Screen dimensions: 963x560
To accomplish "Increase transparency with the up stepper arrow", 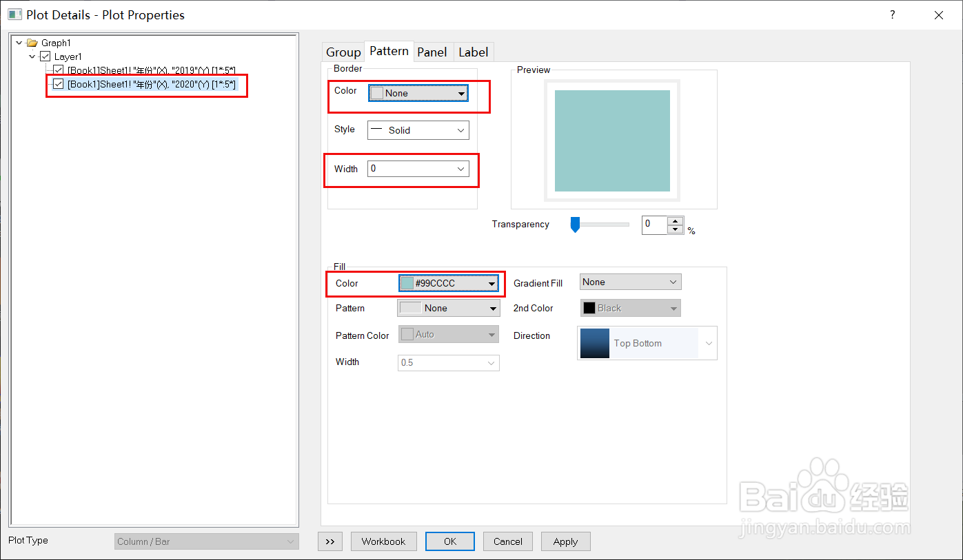I will coord(676,221).
